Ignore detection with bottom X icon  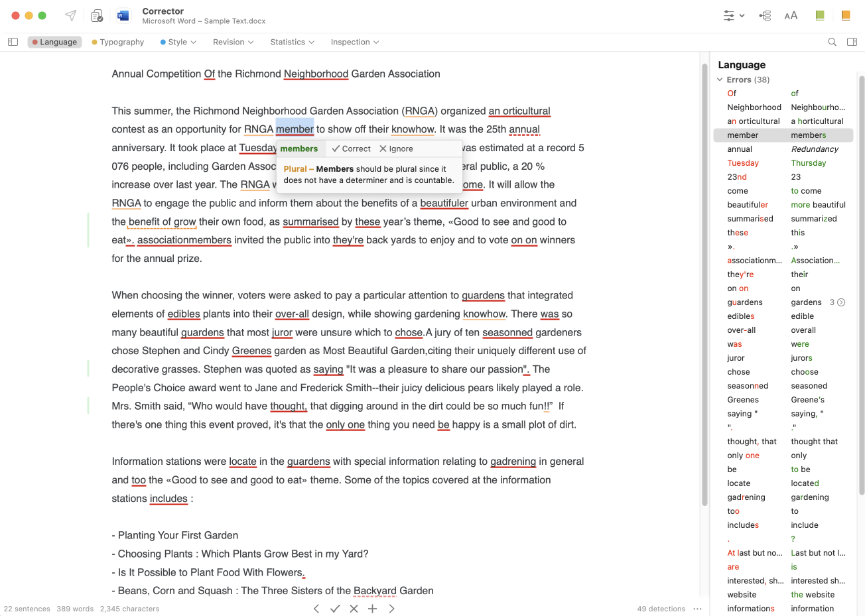coord(354,609)
